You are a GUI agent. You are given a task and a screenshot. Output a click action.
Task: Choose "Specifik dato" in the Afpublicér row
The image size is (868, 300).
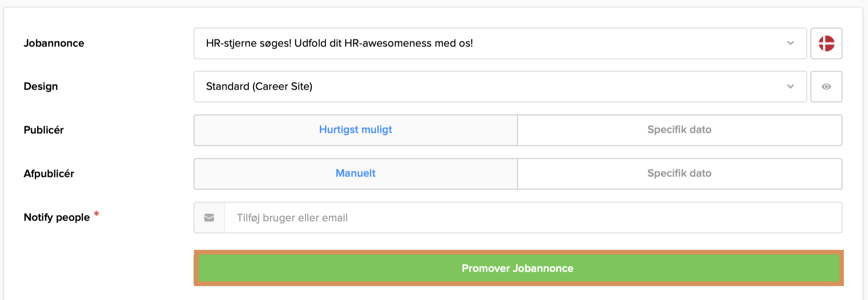(x=679, y=174)
